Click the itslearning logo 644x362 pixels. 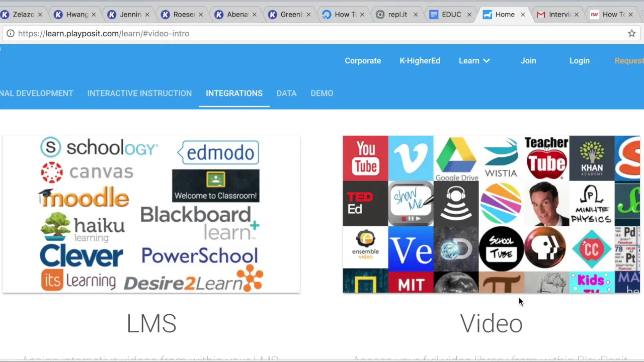78,280
